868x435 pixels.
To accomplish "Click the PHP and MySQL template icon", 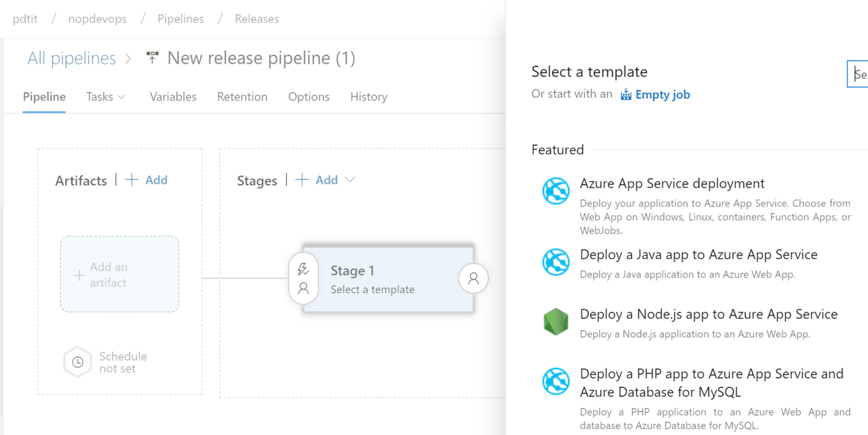I will pyautogui.click(x=555, y=381).
